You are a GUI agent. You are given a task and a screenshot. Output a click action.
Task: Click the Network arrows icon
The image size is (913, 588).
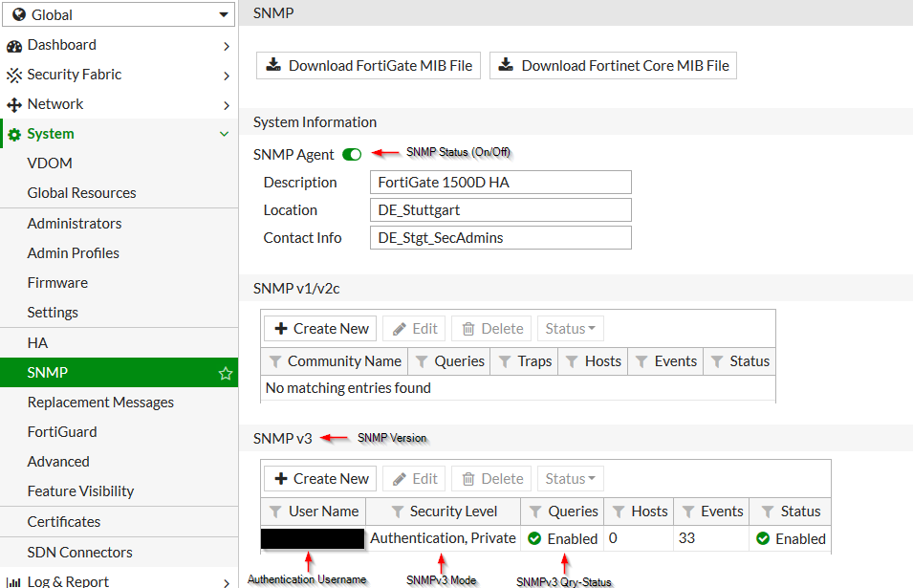[14, 105]
